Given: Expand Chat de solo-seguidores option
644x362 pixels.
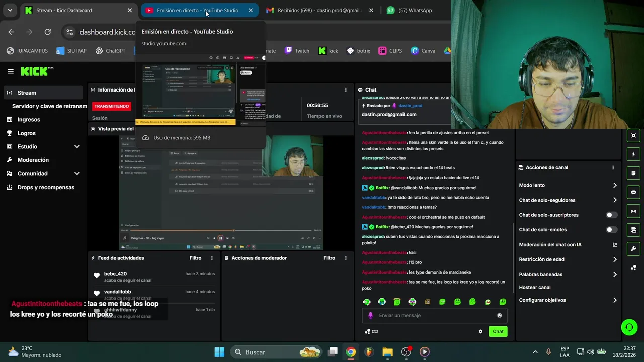Looking at the screenshot, I should (x=568, y=200).
